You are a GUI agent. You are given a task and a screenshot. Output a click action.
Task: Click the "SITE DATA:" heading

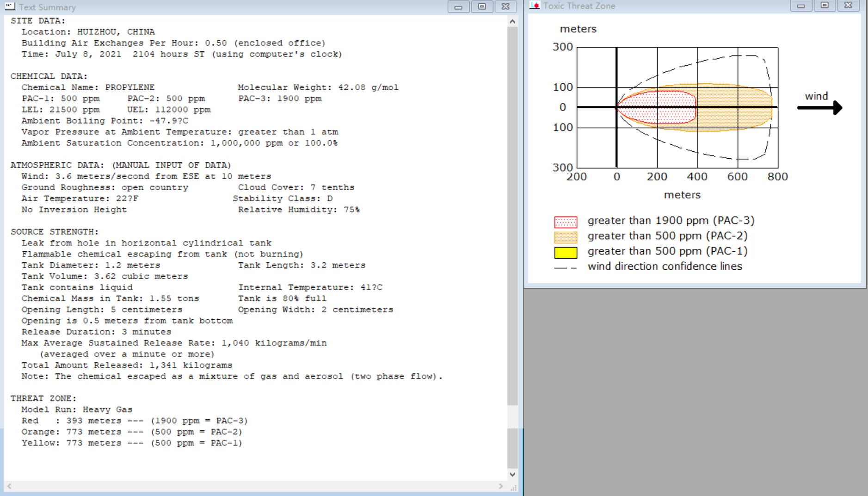tap(38, 21)
